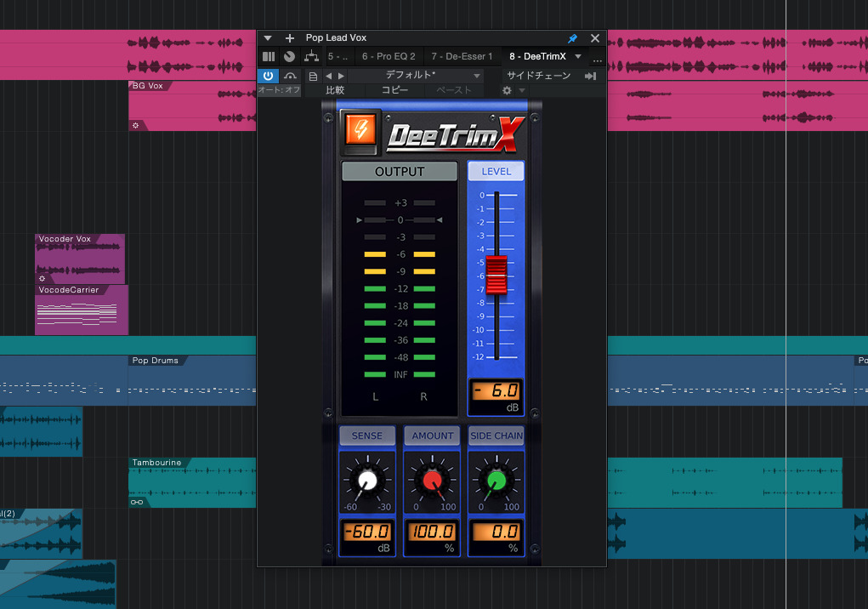Click the gear icon on BG Vox clip
The width and height of the screenshot is (868, 609).
[x=136, y=126]
